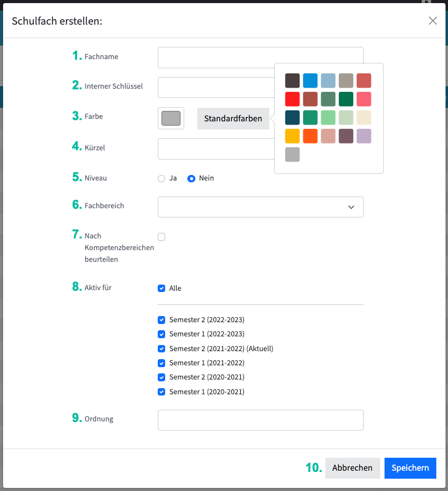Click the Kürzel input field
The height and width of the screenshot is (491, 448).
click(216, 148)
